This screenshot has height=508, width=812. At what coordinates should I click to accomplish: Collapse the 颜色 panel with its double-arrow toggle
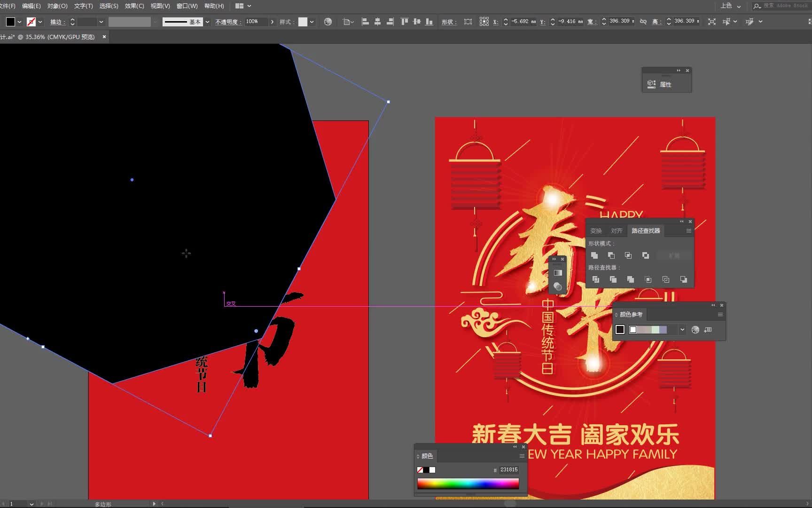coord(515,447)
